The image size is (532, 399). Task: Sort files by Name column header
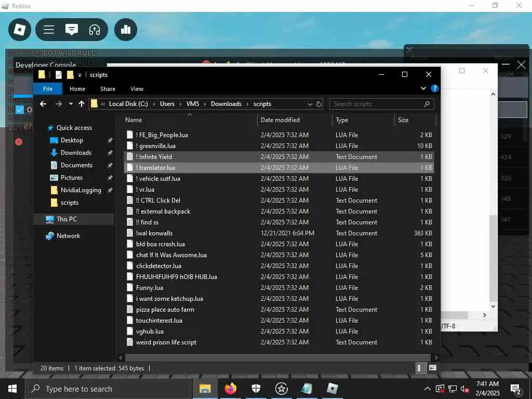click(x=134, y=120)
